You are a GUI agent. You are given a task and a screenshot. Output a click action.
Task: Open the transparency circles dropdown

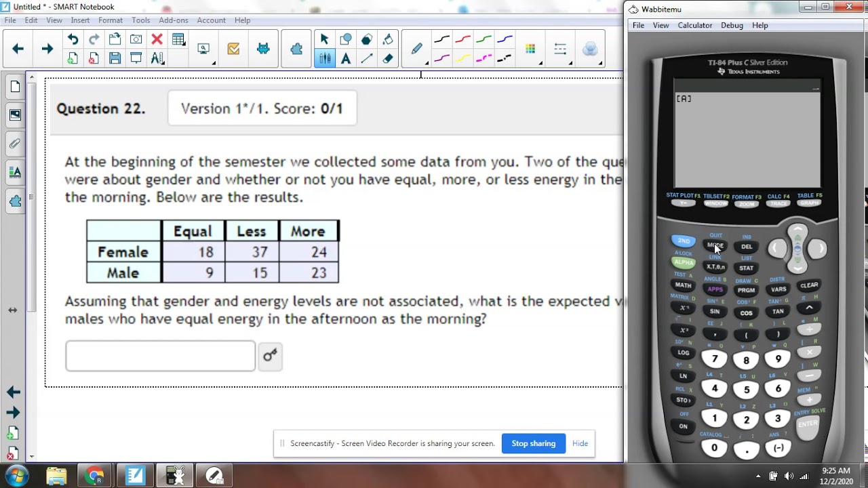coord(590,49)
